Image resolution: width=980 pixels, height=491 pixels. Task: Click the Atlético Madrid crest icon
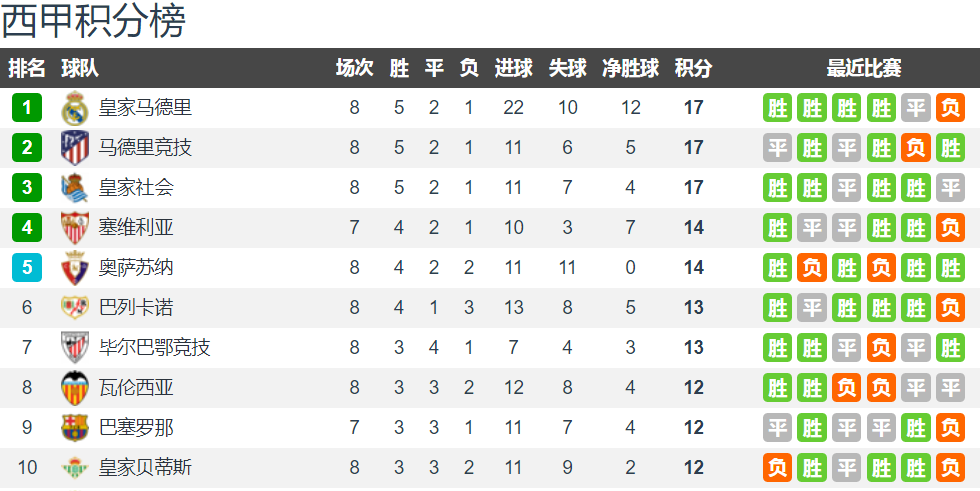(75, 148)
